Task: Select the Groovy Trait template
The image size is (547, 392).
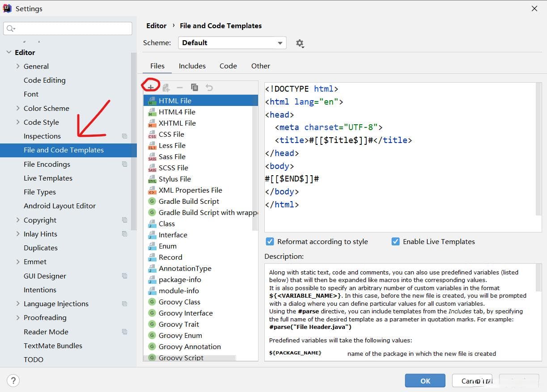Action: coord(179,324)
